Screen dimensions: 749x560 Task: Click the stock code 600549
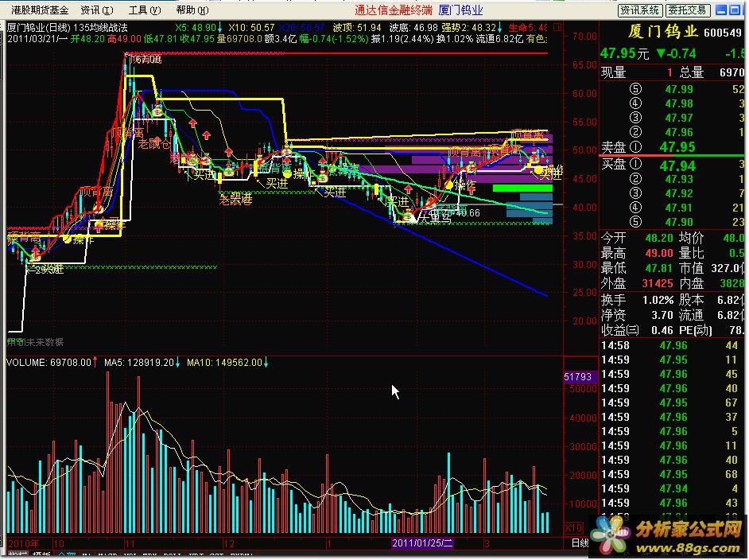click(722, 33)
